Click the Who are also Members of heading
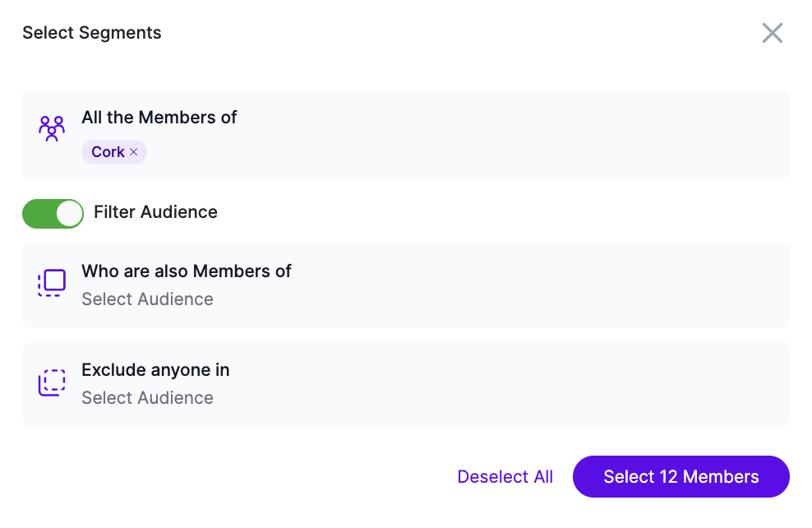This screenshot has width=812, height=528. (x=187, y=271)
